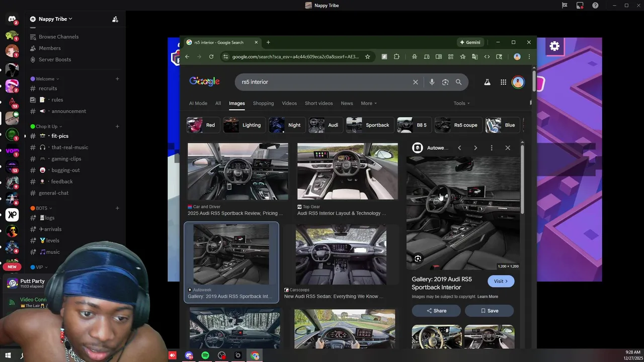Open Windows Start menu
The width and height of the screenshot is (644, 362).
coord(8,355)
